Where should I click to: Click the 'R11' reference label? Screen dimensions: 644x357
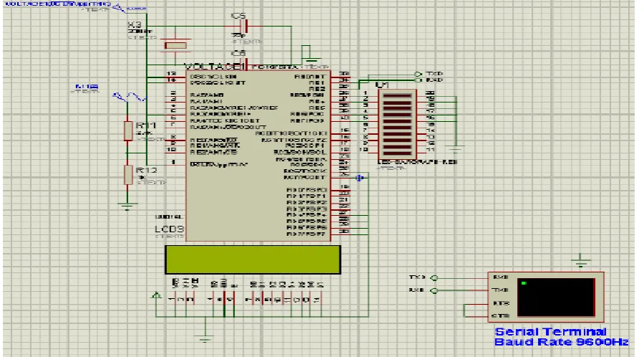tap(146, 125)
